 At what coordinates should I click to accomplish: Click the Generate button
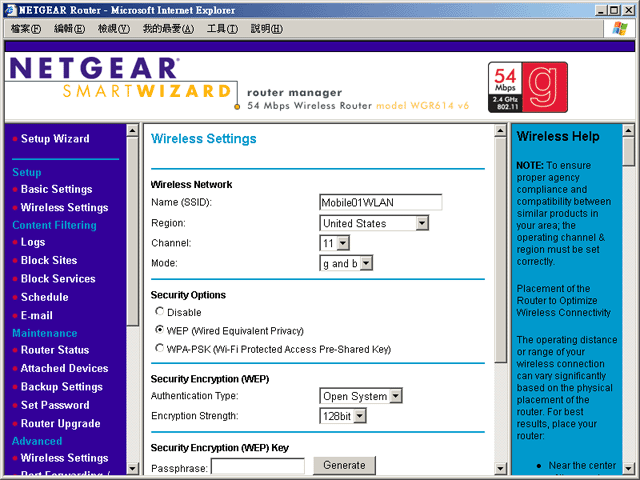point(344,465)
